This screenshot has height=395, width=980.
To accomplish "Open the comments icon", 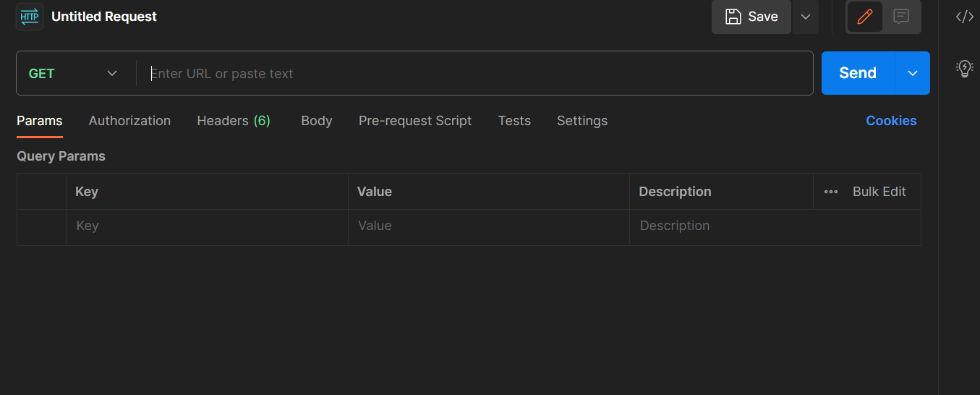I will click(x=901, y=17).
